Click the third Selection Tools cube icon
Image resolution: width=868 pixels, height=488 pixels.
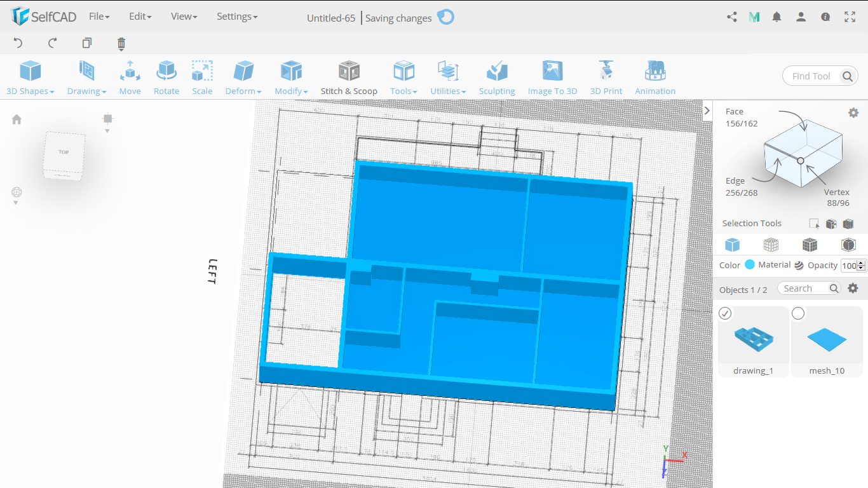pos(848,224)
